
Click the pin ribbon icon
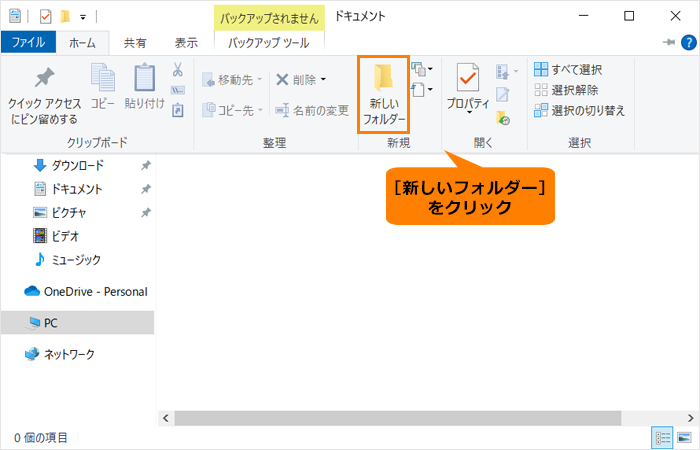tap(668, 42)
